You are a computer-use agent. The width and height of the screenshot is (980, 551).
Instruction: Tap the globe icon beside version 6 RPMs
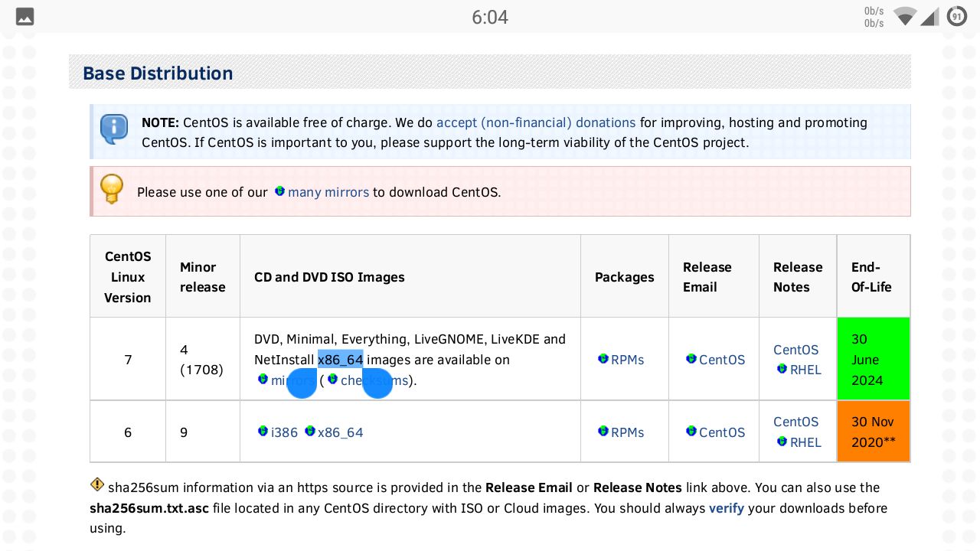point(603,432)
